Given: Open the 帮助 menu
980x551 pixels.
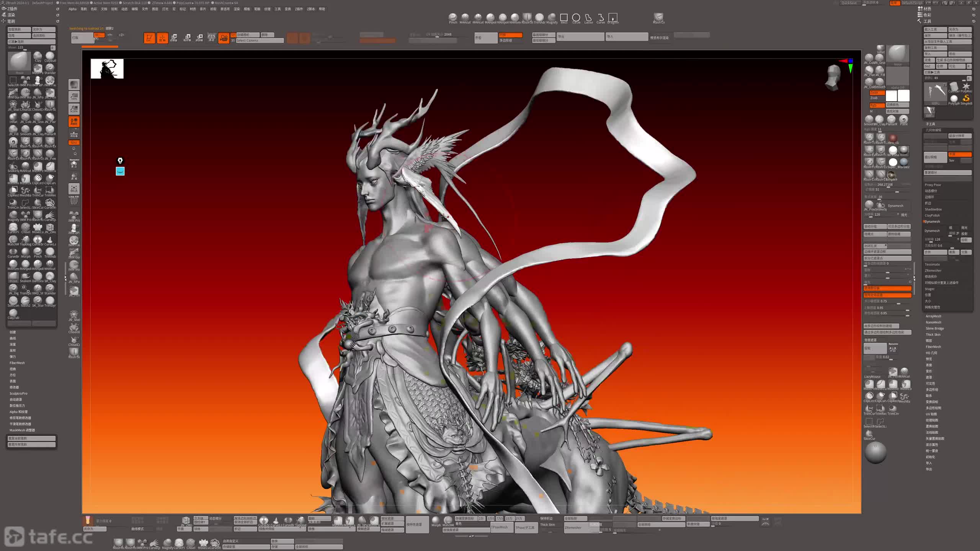Looking at the screenshot, I should (x=322, y=9).
